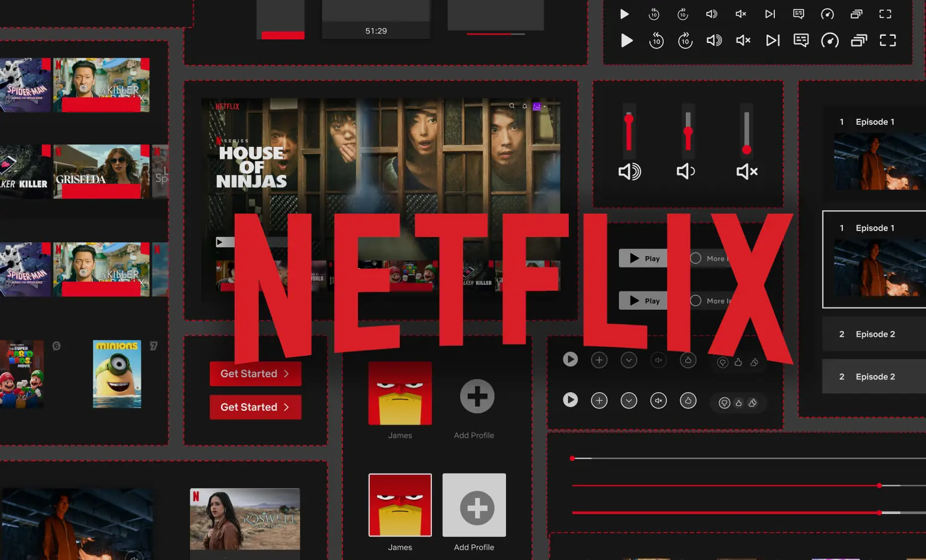Image resolution: width=926 pixels, height=560 pixels.
Task: Click the muted speaker icon under the empty slider
Action: [x=747, y=172]
